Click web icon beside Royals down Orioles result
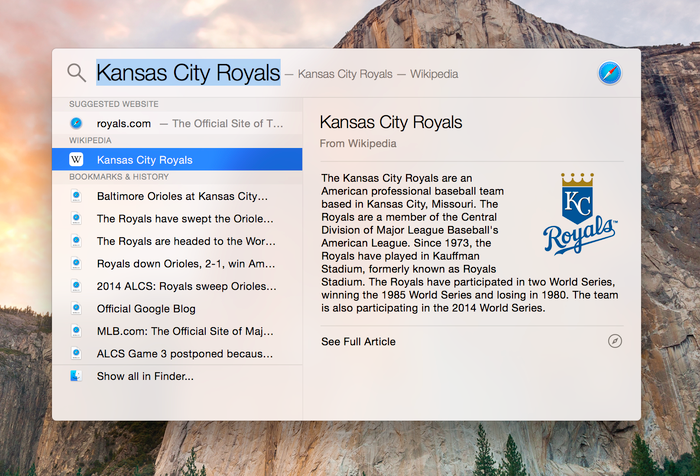 click(x=76, y=263)
